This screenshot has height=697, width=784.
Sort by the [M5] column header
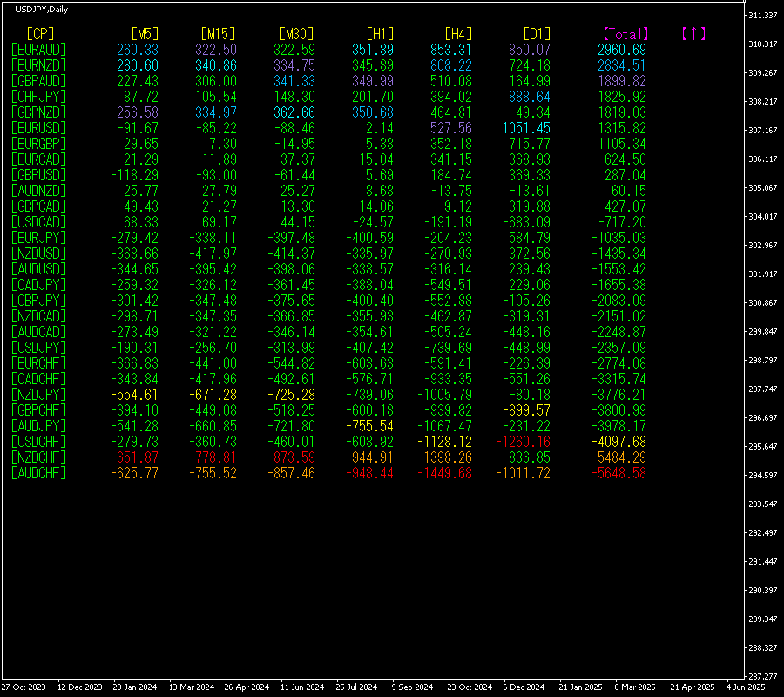(145, 34)
